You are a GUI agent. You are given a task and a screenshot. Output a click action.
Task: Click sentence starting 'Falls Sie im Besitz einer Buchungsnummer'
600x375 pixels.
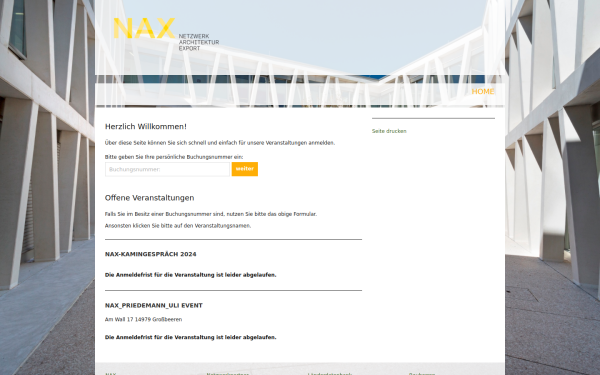[211, 214]
